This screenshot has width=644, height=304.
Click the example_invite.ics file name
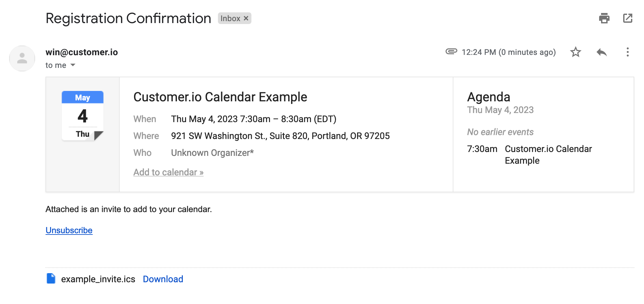pyautogui.click(x=98, y=279)
